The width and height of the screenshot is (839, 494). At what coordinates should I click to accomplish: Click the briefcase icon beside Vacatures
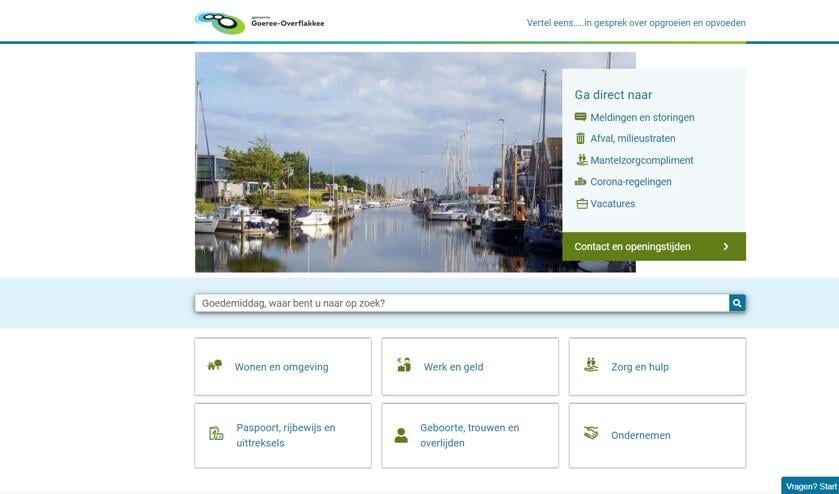[582, 203]
